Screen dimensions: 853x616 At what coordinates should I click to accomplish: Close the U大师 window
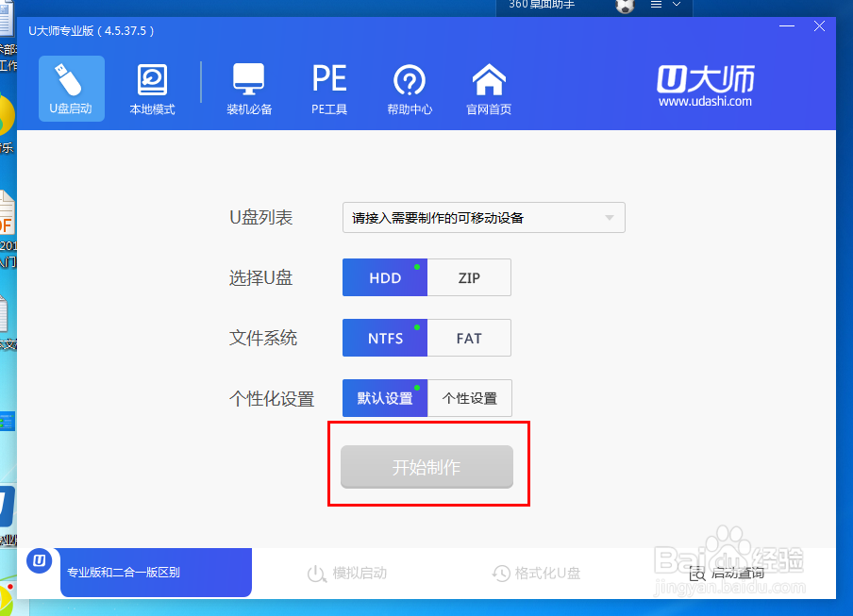819,26
